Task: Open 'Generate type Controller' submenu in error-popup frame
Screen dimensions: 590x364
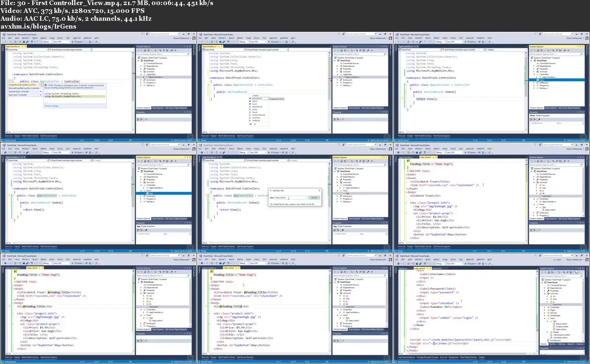Action: pos(25,91)
